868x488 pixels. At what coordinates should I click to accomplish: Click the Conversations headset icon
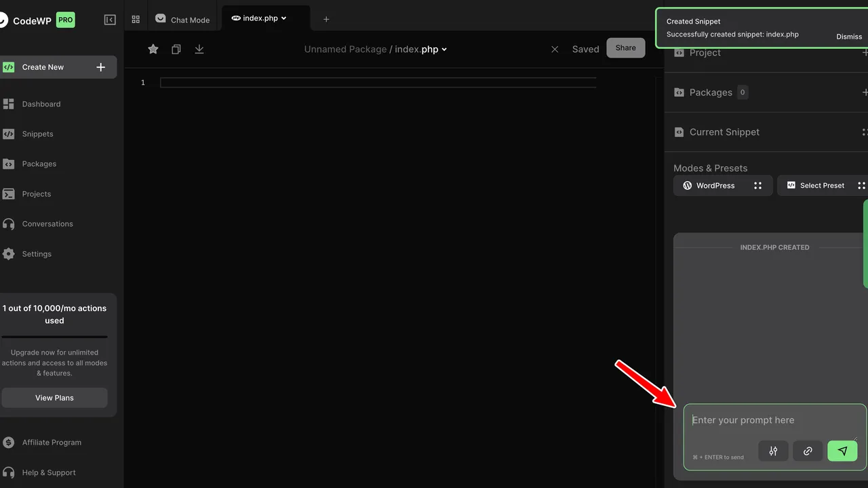pyautogui.click(x=8, y=224)
